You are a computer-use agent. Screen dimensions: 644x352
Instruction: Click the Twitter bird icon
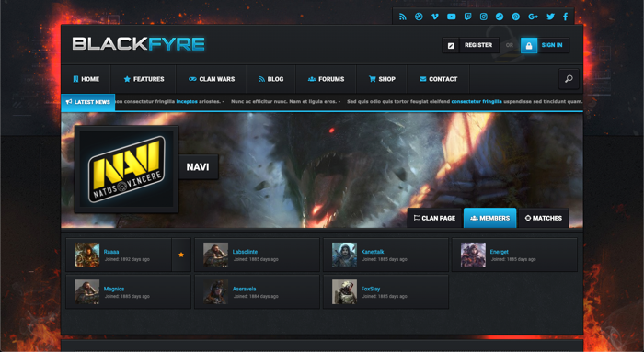point(550,17)
